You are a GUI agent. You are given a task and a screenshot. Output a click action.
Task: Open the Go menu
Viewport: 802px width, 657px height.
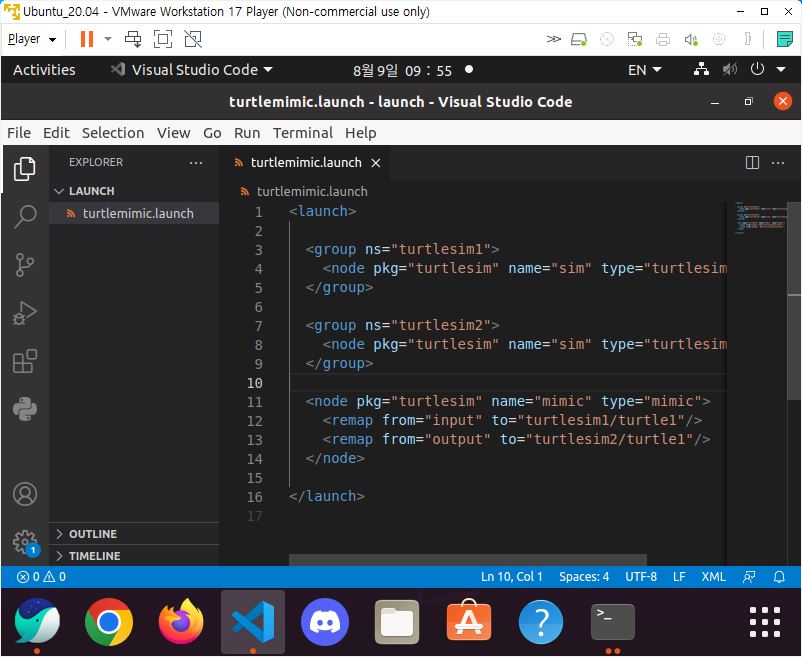coord(212,133)
